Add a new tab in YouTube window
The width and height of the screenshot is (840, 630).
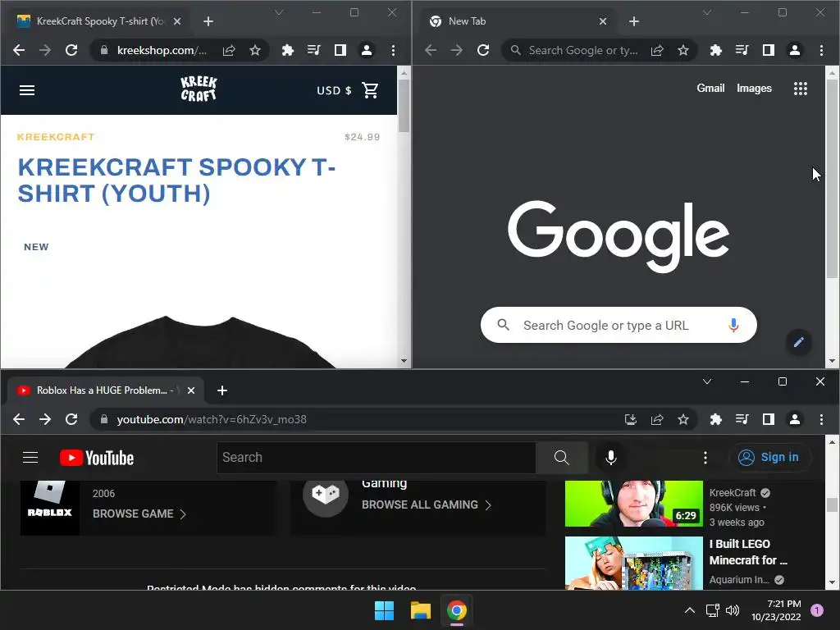pos(222,390)
